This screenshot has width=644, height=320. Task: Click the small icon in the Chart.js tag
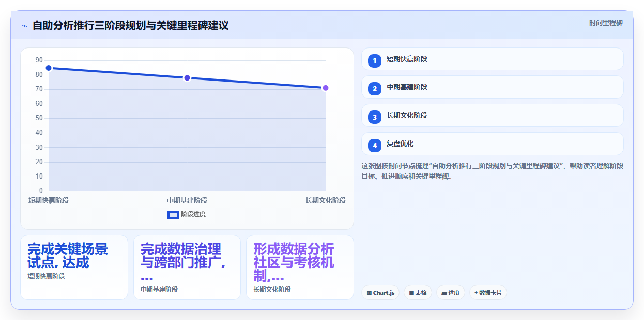coord(369,293)
